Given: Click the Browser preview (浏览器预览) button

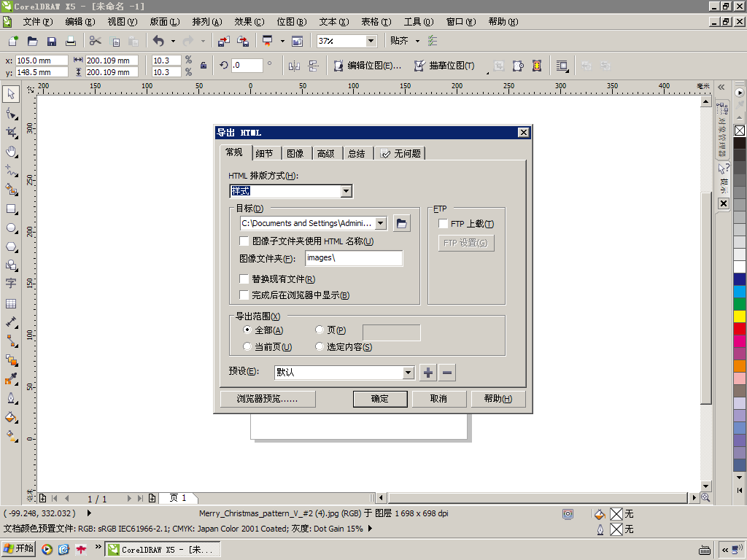Looking at the screenshot, I should click(268, 399).
